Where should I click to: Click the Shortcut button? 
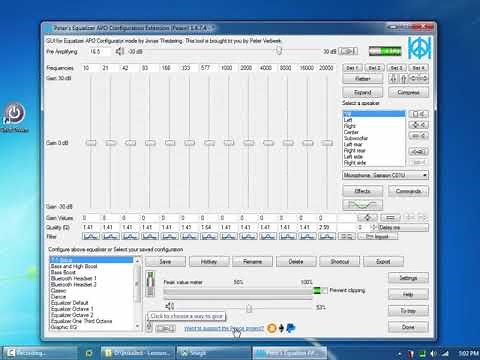[339, 262]
